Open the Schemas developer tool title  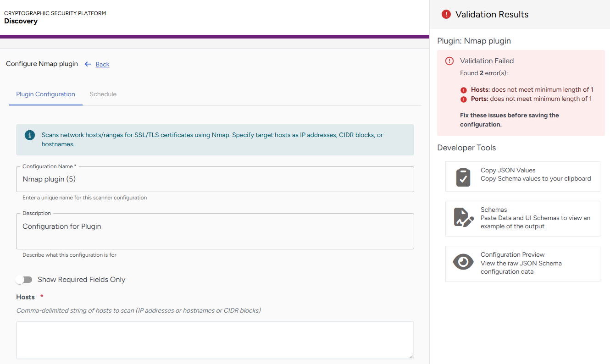click(x=494, y=210)
